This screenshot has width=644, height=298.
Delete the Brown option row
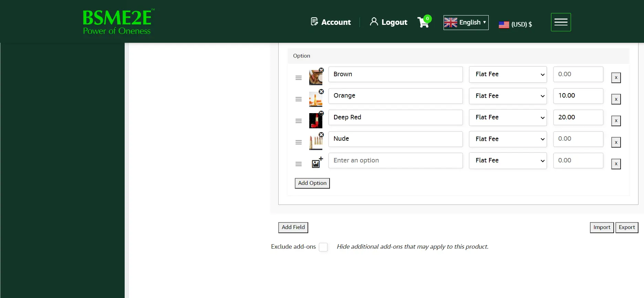(616, 78)
